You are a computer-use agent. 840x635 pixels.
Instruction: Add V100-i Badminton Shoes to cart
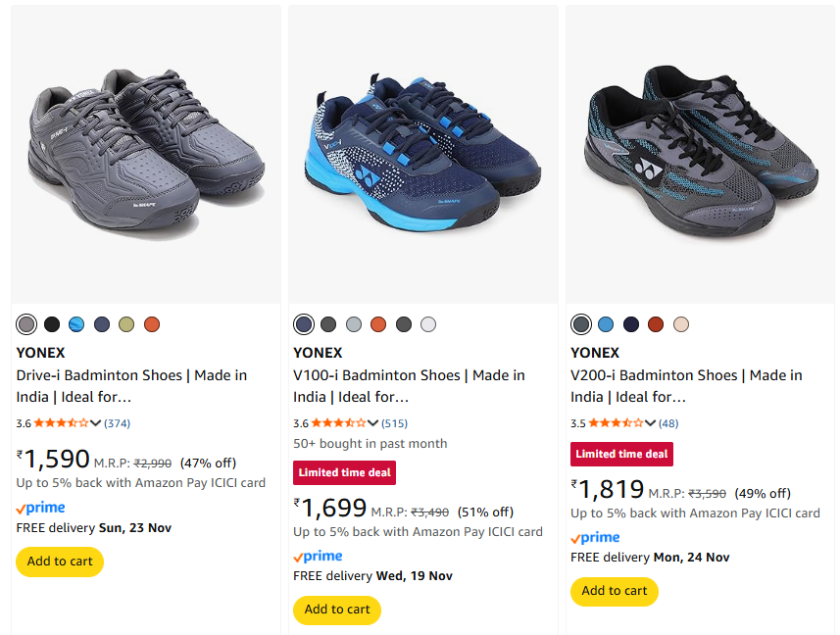click(x=337, y=610)
